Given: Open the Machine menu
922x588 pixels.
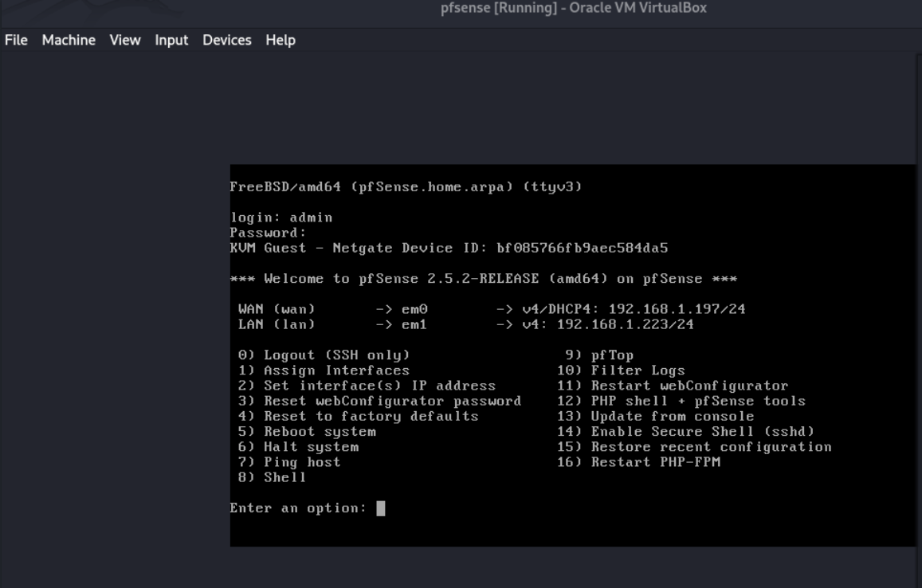Looking at the screenshot, I should [x=69, y=40].
